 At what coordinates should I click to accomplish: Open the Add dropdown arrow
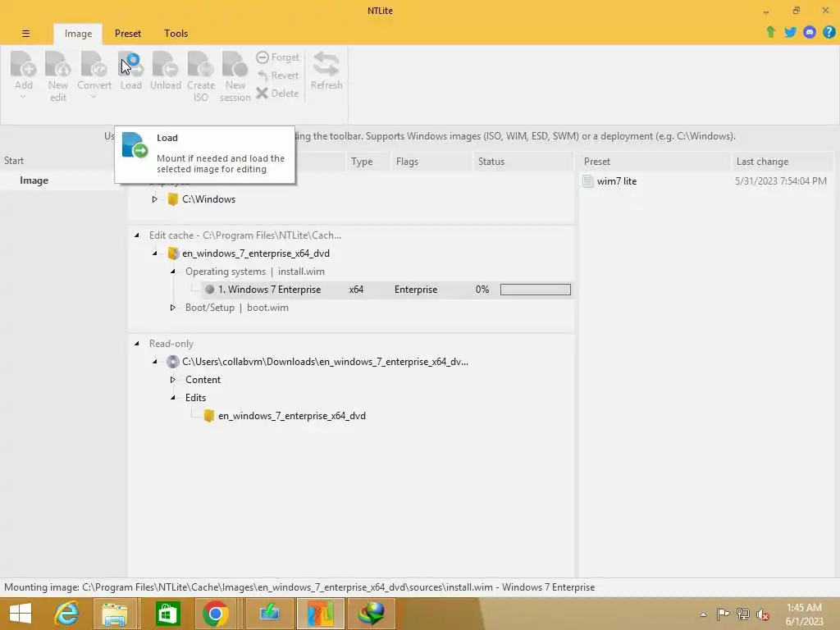(x=23, y=98)
